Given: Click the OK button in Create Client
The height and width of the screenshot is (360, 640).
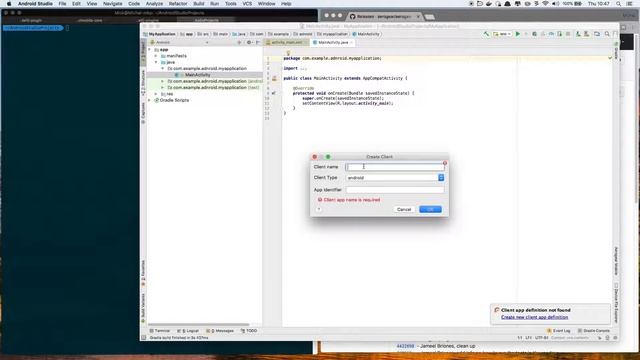Looking at the screenshot, I should tap(430, 209).
